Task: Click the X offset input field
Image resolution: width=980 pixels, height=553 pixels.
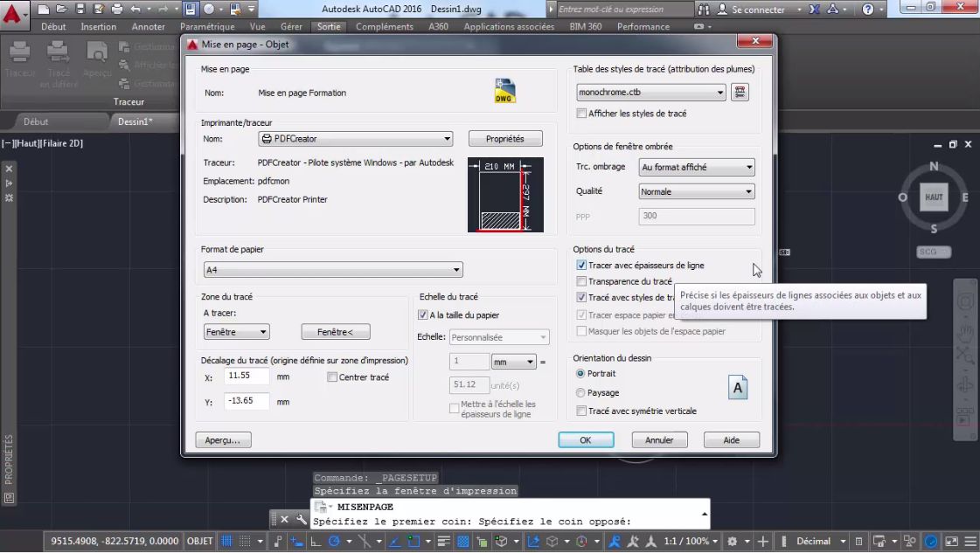Action: click(245, 377)
